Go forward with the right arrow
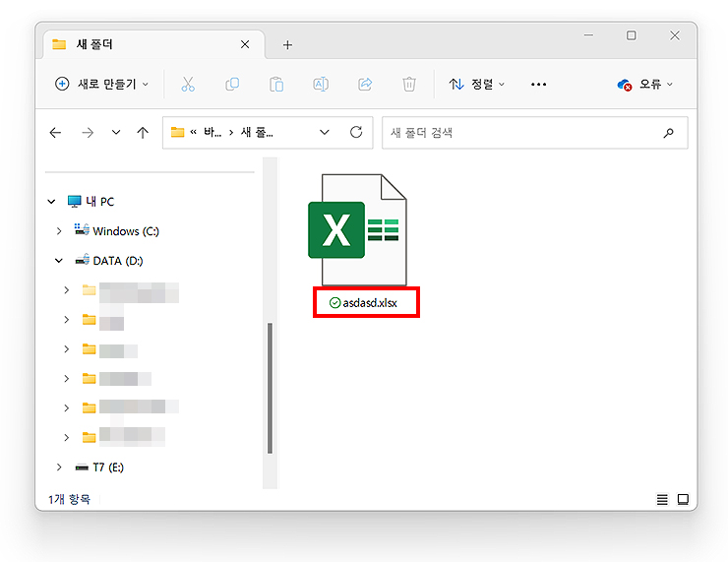728x562 pixels. [88, 133]
